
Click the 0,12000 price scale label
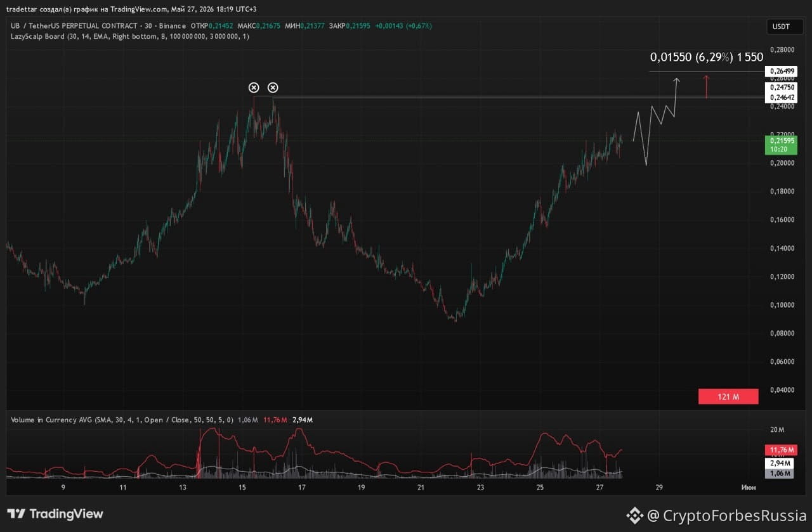[782, 277]
